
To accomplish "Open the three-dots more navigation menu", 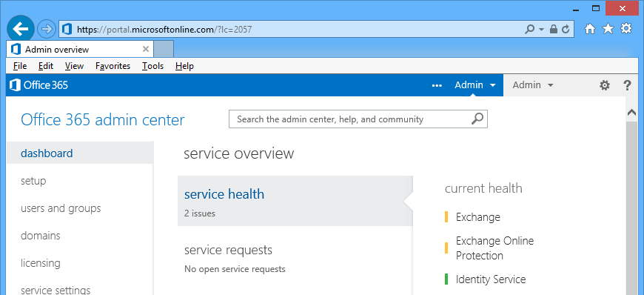I will tap(437, 85).
